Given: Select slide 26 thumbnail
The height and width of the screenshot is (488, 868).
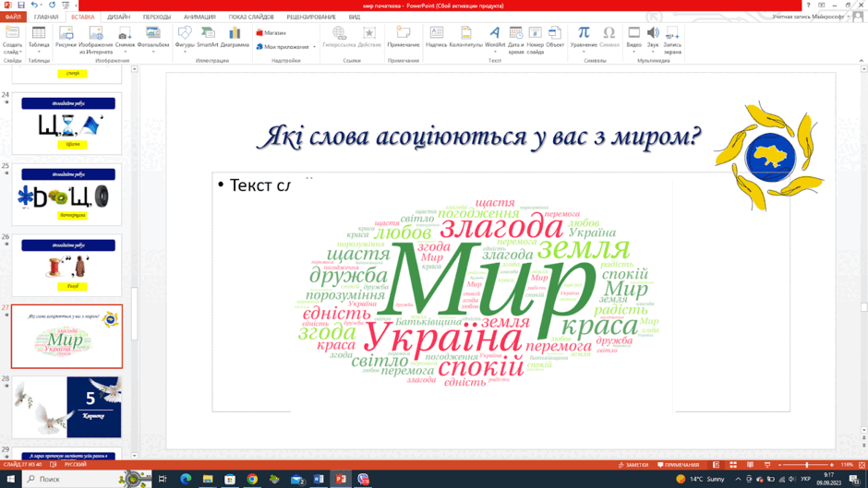Looking at the screenshot, I should (67, 265).
